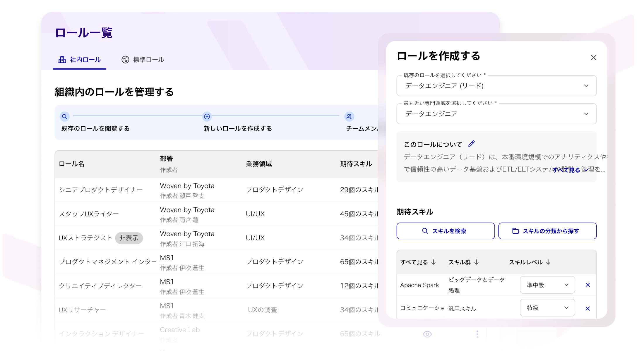Click the 29個のスキル cell
Viewport: 644px width, 351px height.
(359, 190)
